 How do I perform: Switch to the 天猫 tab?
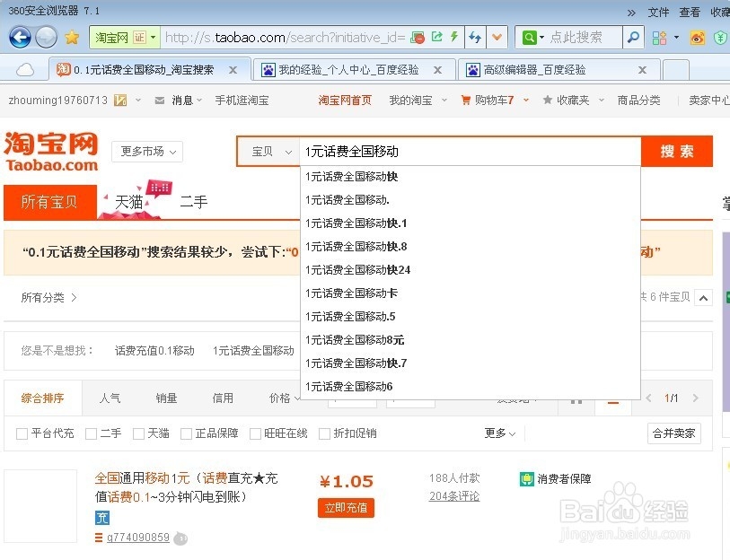pyautogui.click(x=129, y=202)
